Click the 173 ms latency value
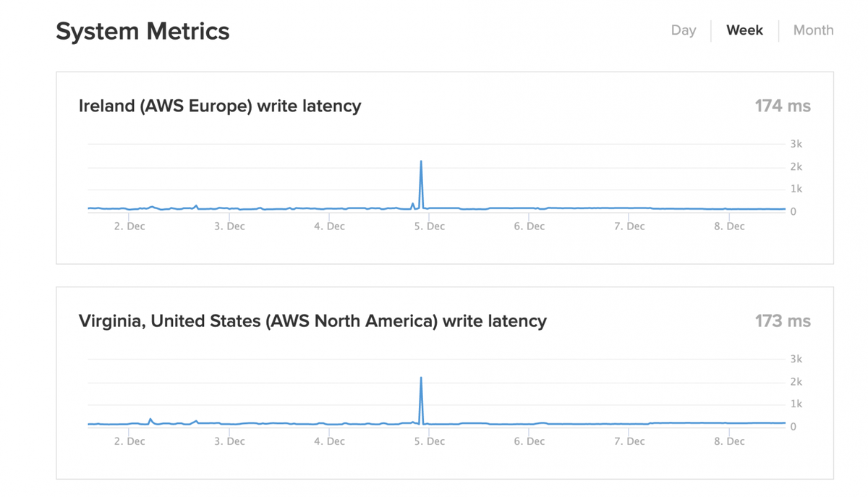The image size is (868, 497). [x=783, y=320]
